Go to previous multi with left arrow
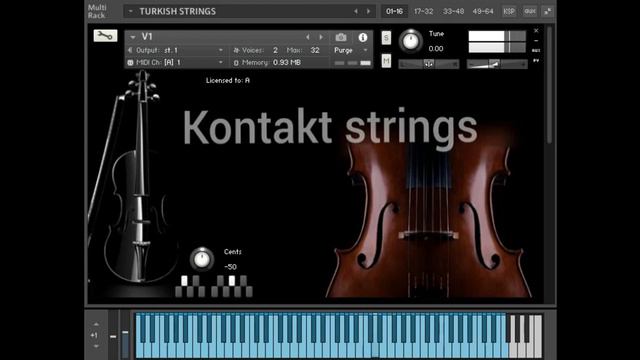 point(356,11)
